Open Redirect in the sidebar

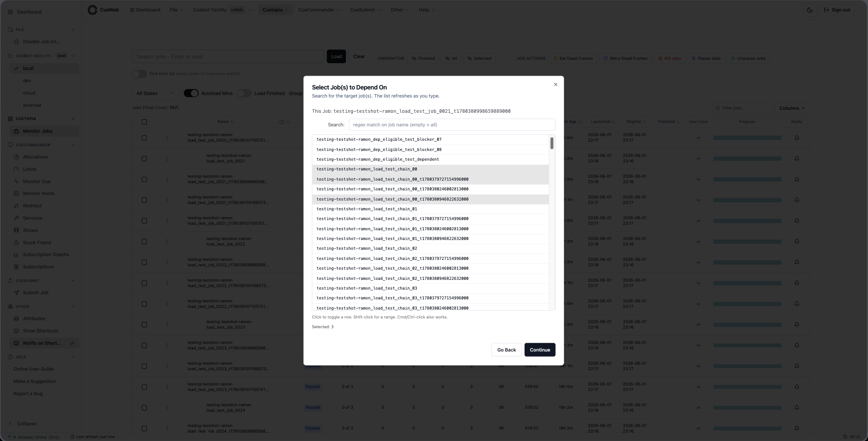pyautogui.click(x=32, y=206)
